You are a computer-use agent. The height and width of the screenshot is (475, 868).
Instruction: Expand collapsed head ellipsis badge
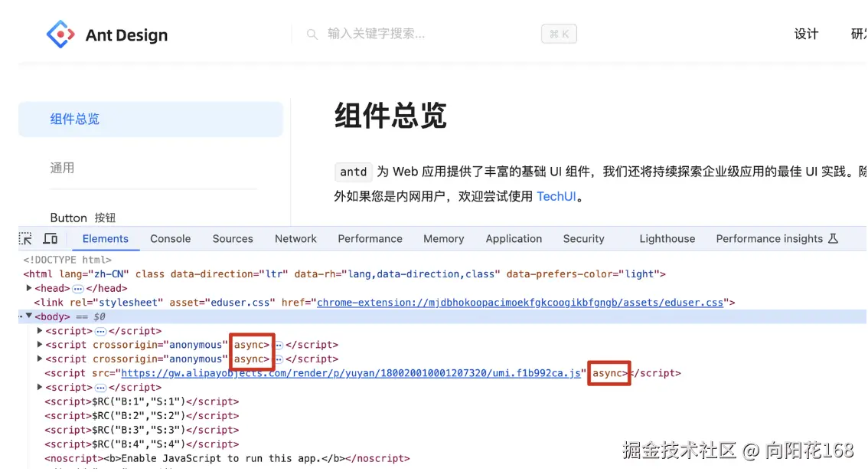coord(78,289)
